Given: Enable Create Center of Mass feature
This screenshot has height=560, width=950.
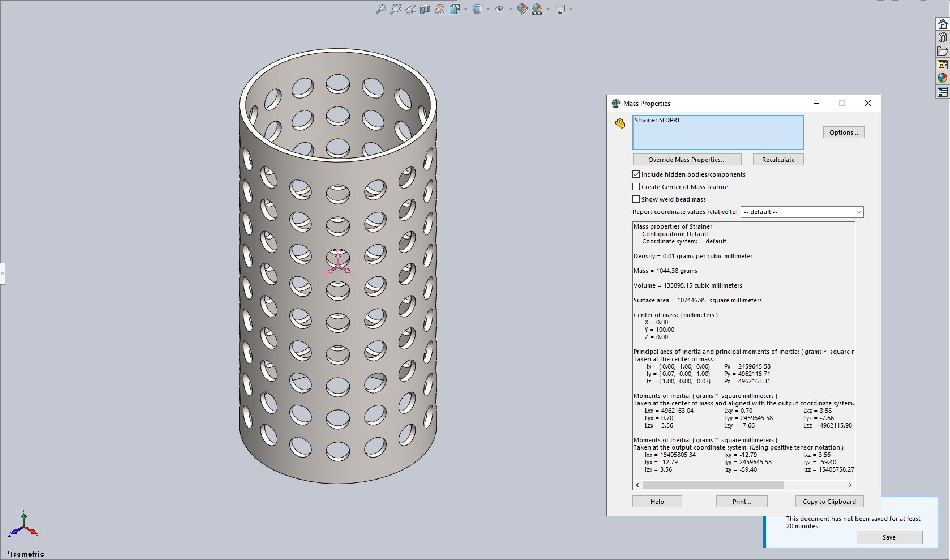Looking at the screenshot, I should [636, 187].
